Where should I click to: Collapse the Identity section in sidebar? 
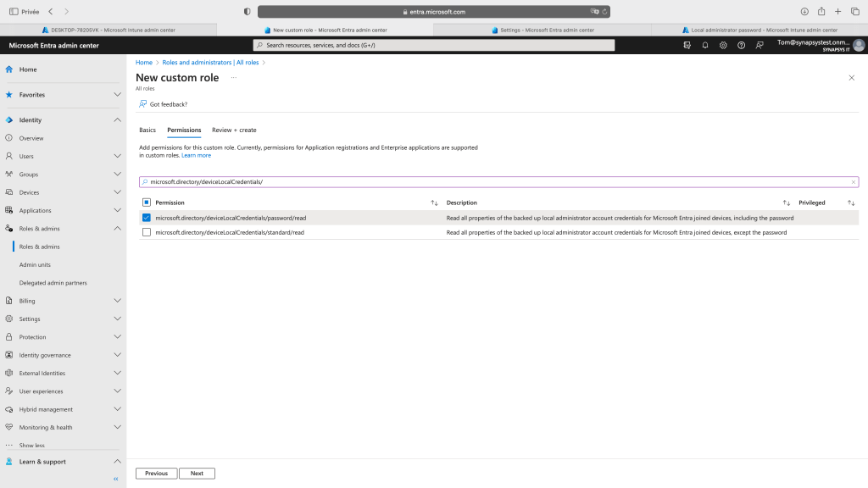pos(117,120)
